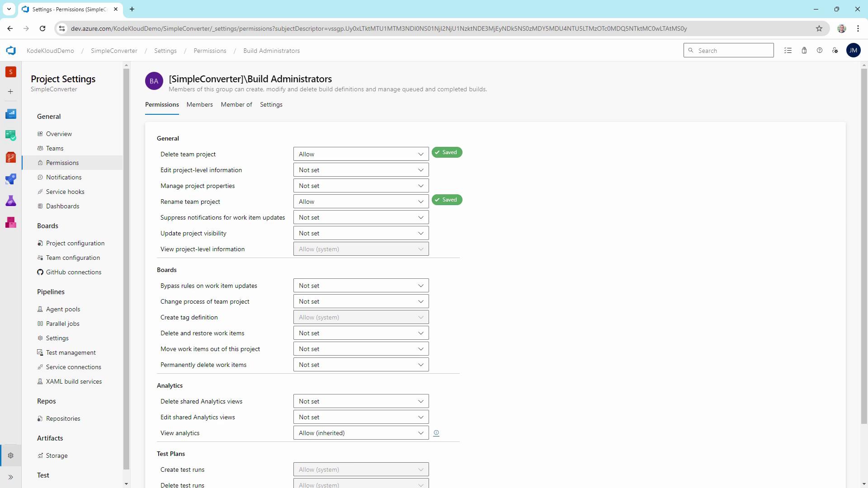Click View analytics info icon

click(x=436, y=433)
